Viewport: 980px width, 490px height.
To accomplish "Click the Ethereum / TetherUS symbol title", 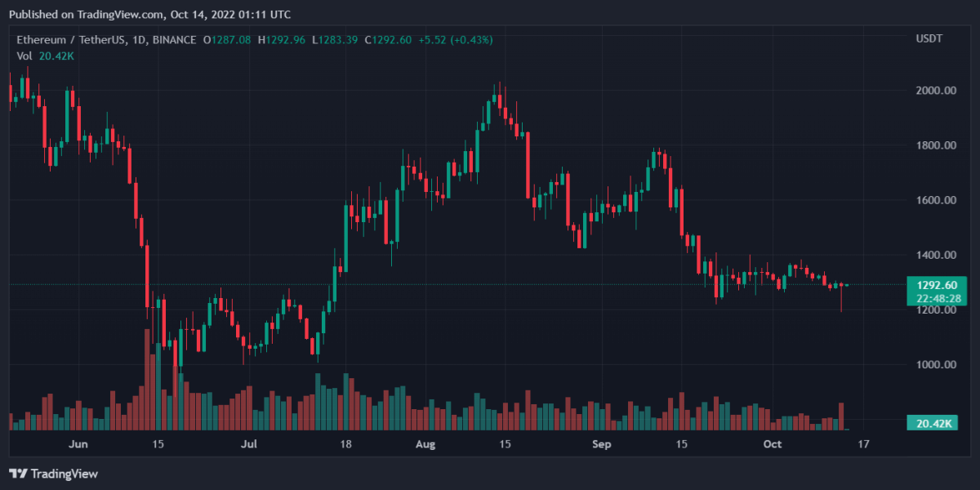I will [x=105, y=39].
